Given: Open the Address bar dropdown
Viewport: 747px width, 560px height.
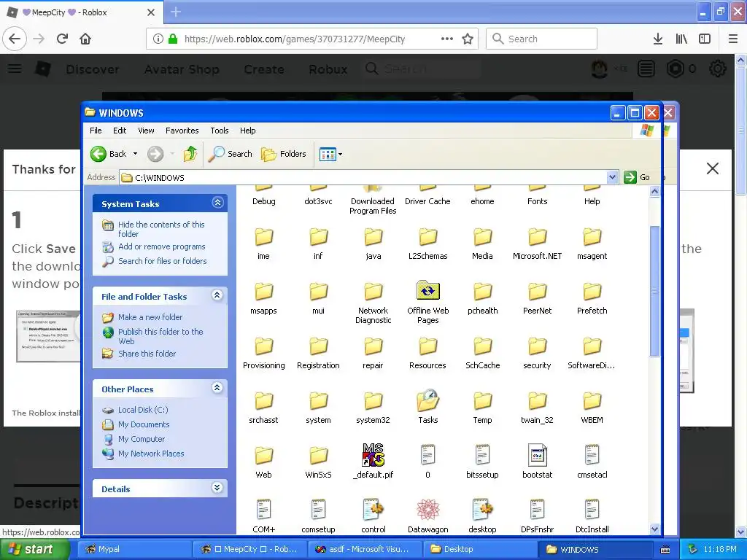Looking at the screenshot, I should 612,178.
